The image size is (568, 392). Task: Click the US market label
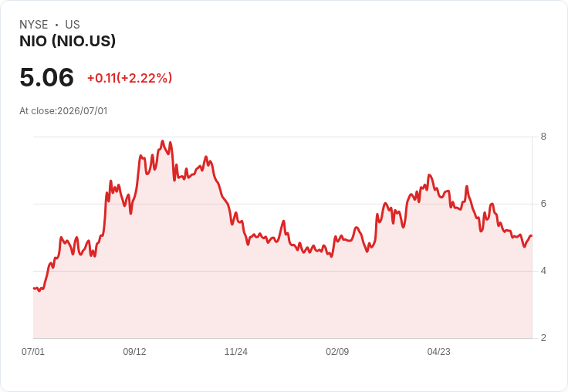(x=73, y=25)
